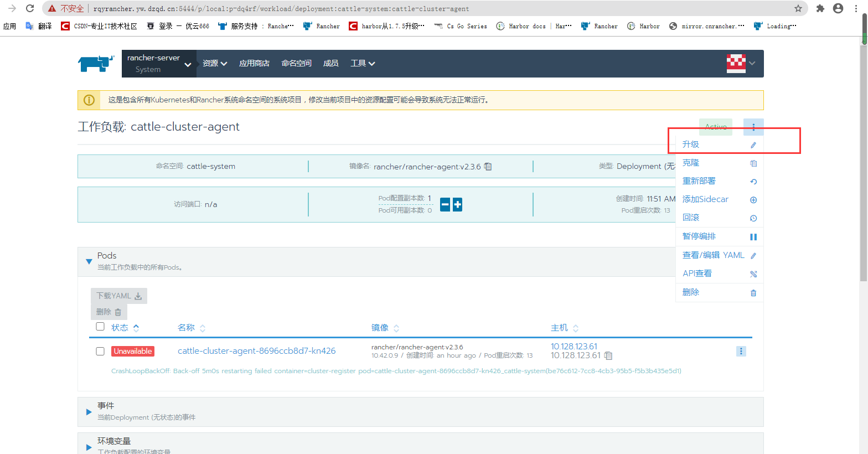Choose 查看/编辑 YAML from the workload menu
The width and height of the screenshot is (868, 454).
click(x=720, y=255)
